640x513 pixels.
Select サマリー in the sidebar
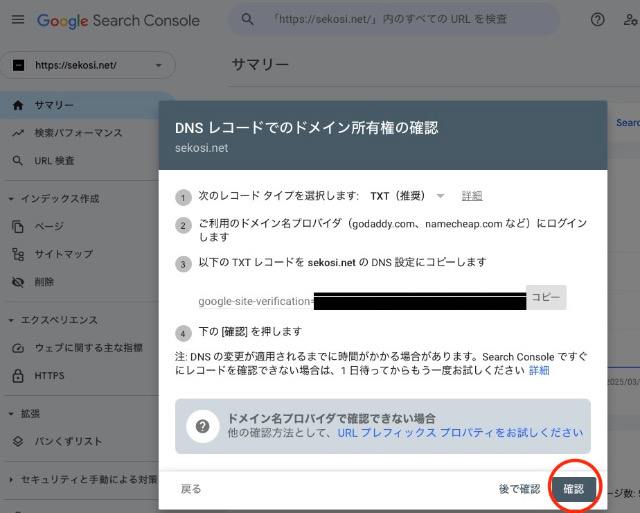coord(54,105)
